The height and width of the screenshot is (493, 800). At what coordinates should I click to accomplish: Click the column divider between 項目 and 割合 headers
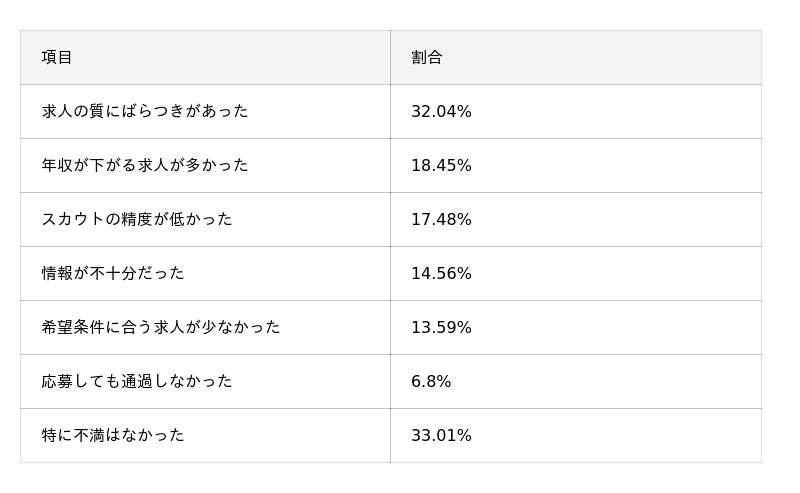click(x=390, y=58)
